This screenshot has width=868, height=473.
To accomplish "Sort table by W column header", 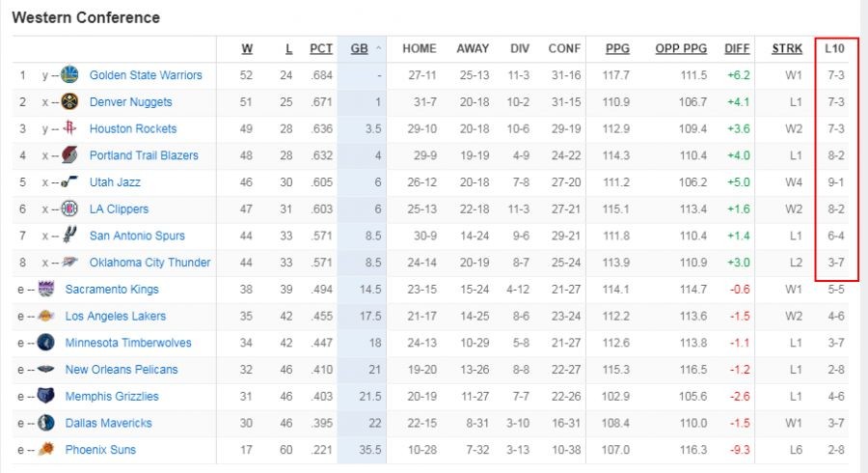I will (247, 48).
